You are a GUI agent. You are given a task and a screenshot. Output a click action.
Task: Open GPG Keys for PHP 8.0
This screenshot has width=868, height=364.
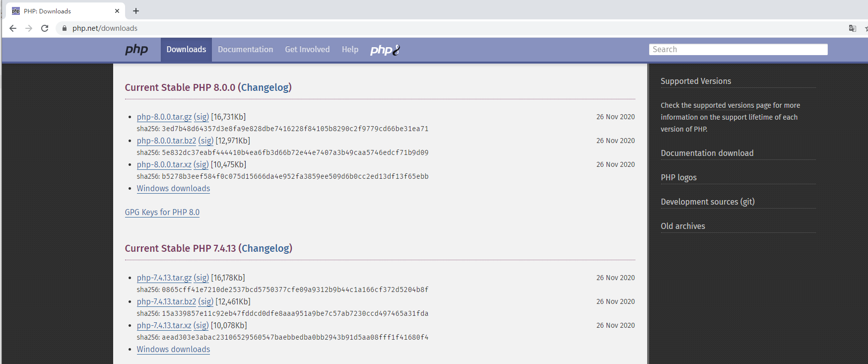point(162,212)
